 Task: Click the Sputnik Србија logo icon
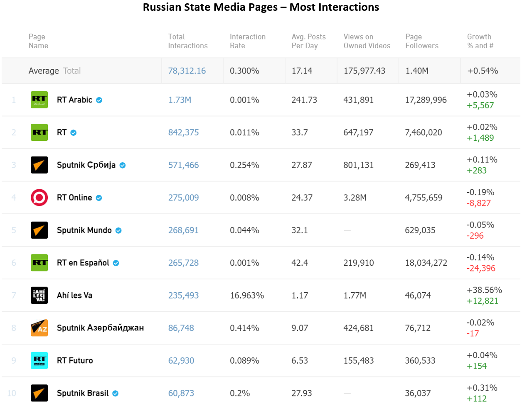pyautogui.click(x=39, y=165)
